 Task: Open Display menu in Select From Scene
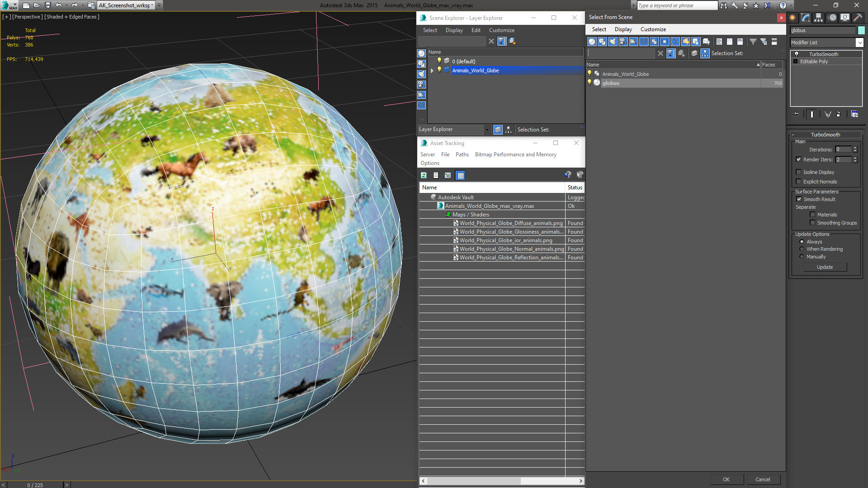click(x=623, y=29)
